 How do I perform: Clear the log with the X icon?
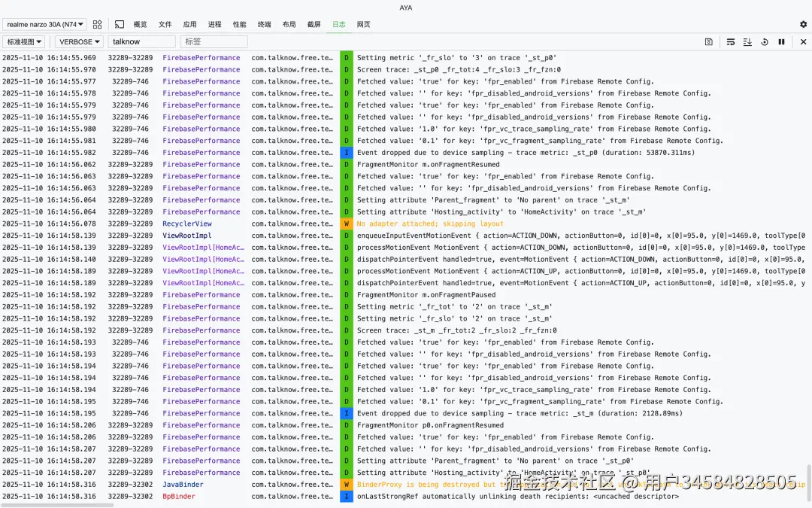[x=803, y=42]
